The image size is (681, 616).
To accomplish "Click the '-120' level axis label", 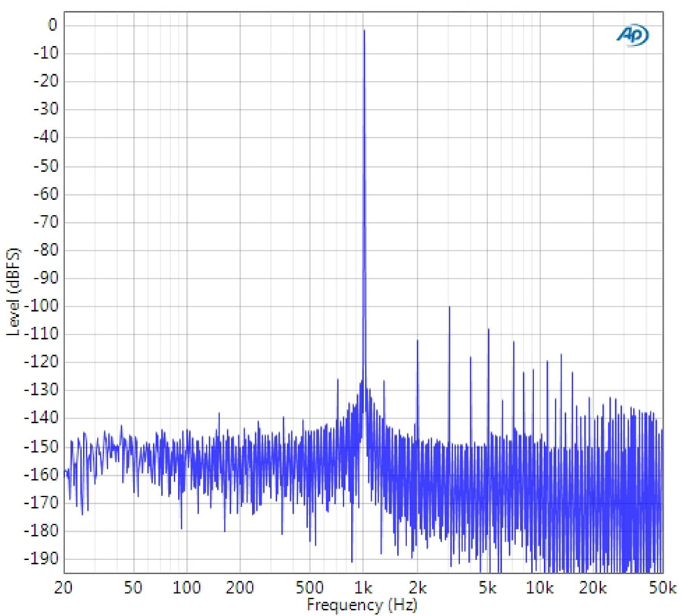I will click(40, 362).
